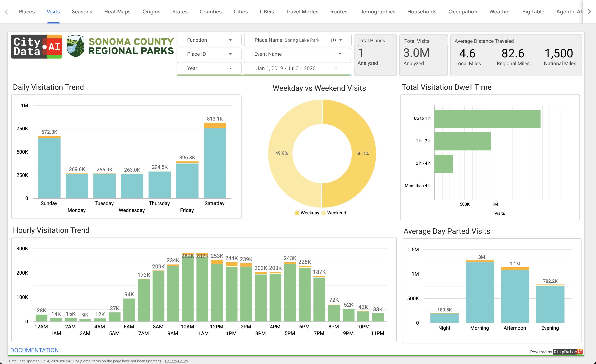Open the Cities tab
The width and height of the screenshot is (596, 364).
click(241, 12)
